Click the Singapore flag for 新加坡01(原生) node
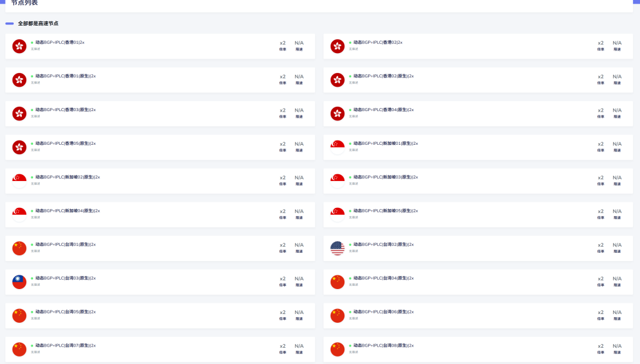This screenshot has width=640, height=364. pos(337,147)
